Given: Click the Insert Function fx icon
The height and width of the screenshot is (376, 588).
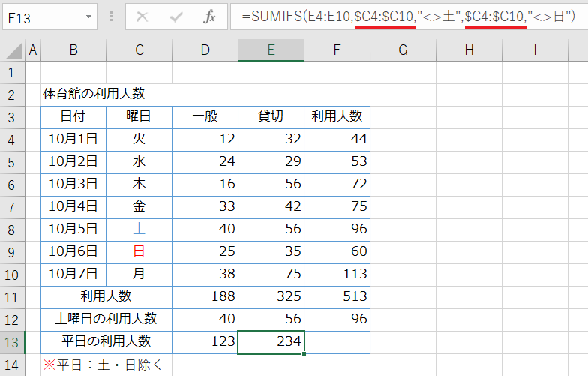Looking at the screenshot, I should (209, 17).
